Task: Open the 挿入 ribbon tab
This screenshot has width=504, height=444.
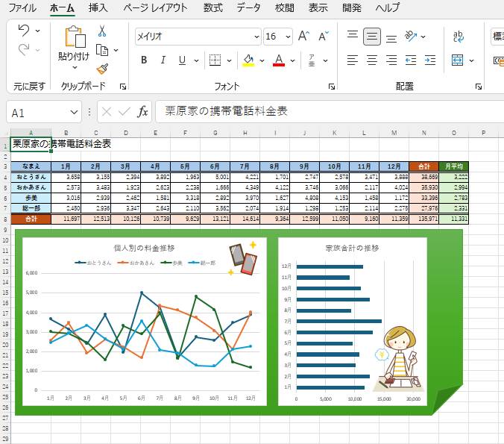Action: 98,8
